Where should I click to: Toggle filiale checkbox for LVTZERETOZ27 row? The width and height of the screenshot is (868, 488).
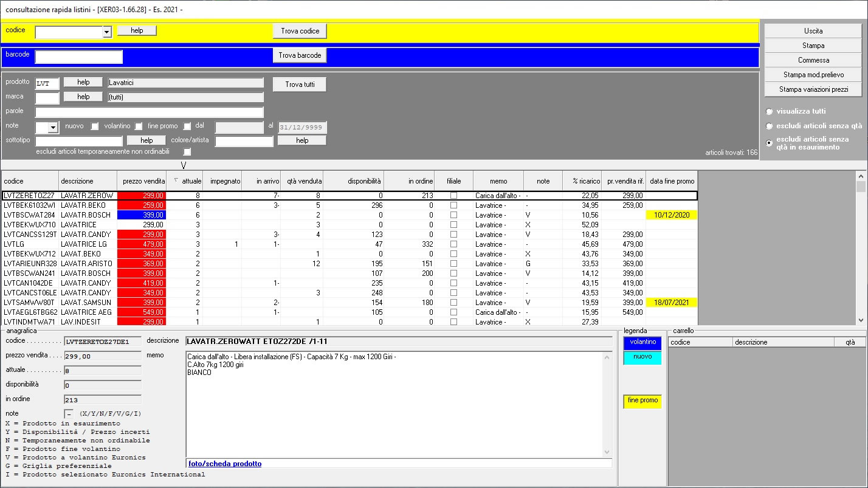(x=453, y=196)
